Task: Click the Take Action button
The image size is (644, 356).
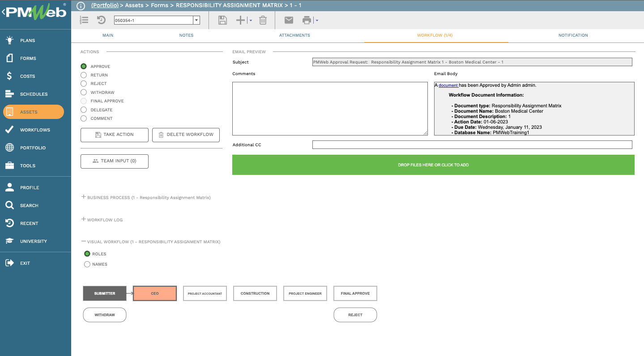Action: (x=115, y=135)
